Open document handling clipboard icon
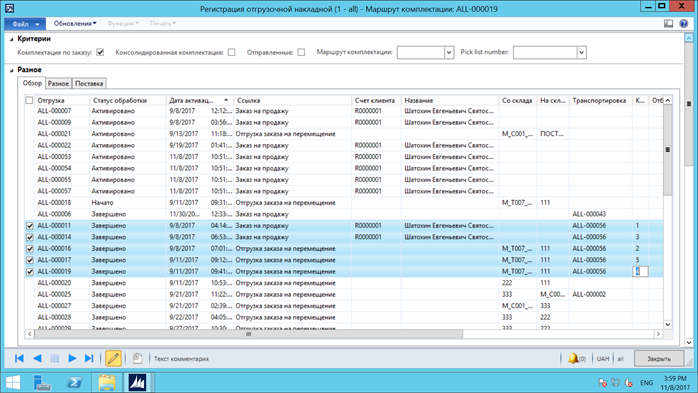 [x=138, y=358]
